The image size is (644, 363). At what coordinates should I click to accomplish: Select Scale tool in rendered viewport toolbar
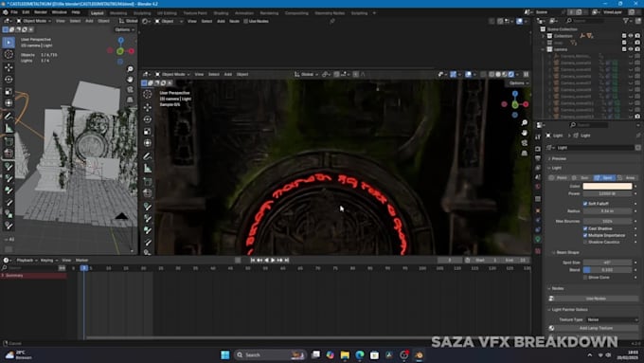tap(148, 131)
